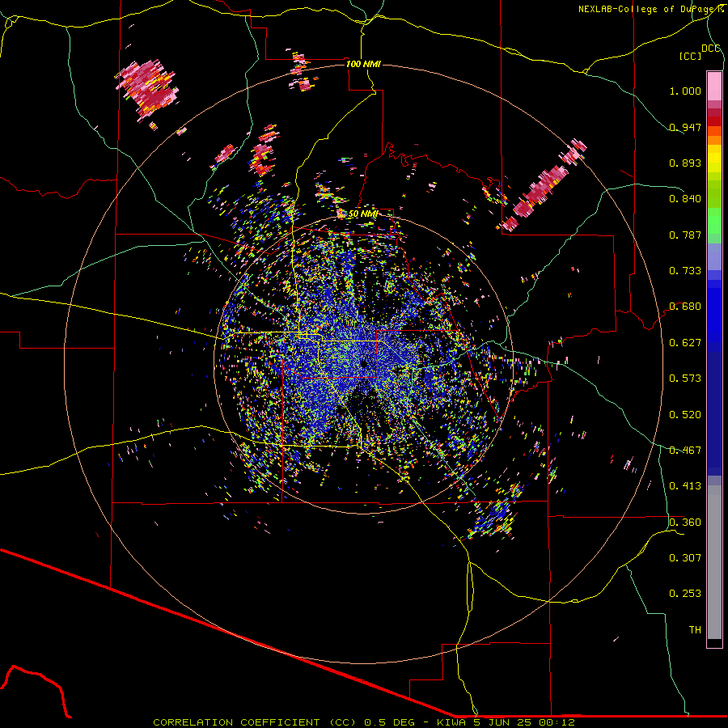
Task: Click the 0.787 scale value
Action: (685, 235)
